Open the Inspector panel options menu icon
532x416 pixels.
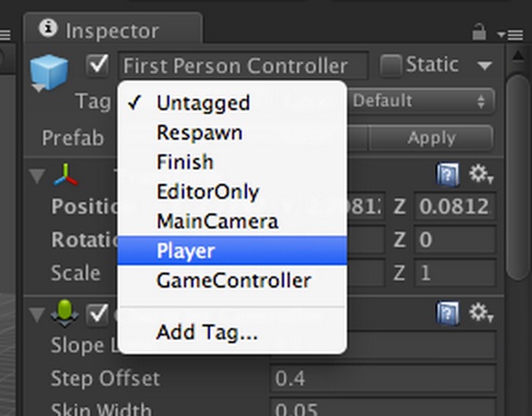coord(510,34)
